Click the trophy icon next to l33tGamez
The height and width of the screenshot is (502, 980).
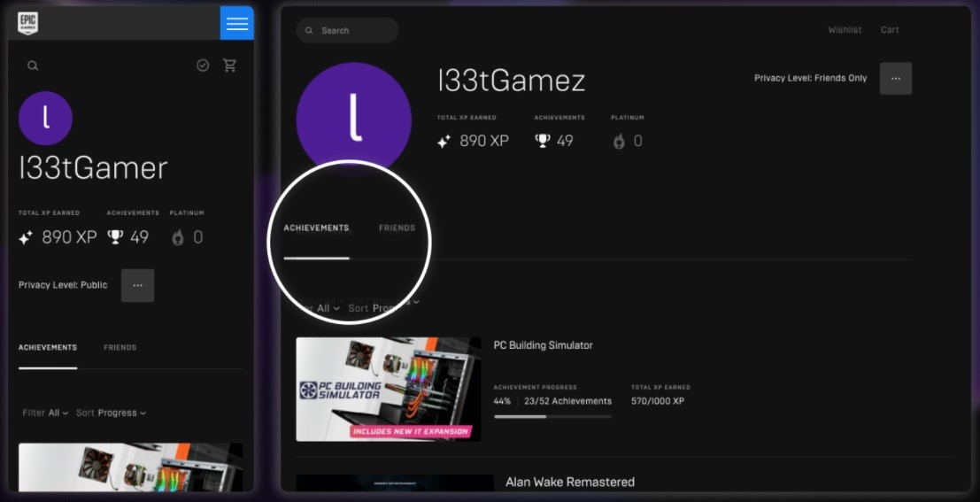(x=543, y=141)
